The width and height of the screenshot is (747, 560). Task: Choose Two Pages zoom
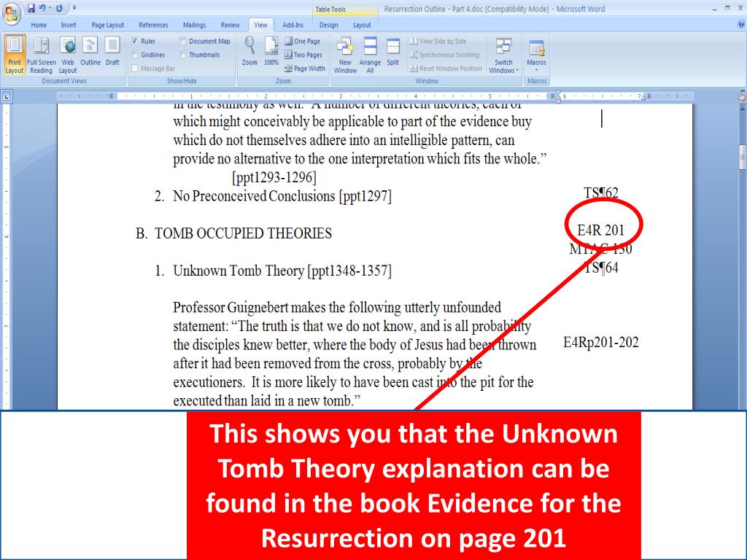coord(303,55)
